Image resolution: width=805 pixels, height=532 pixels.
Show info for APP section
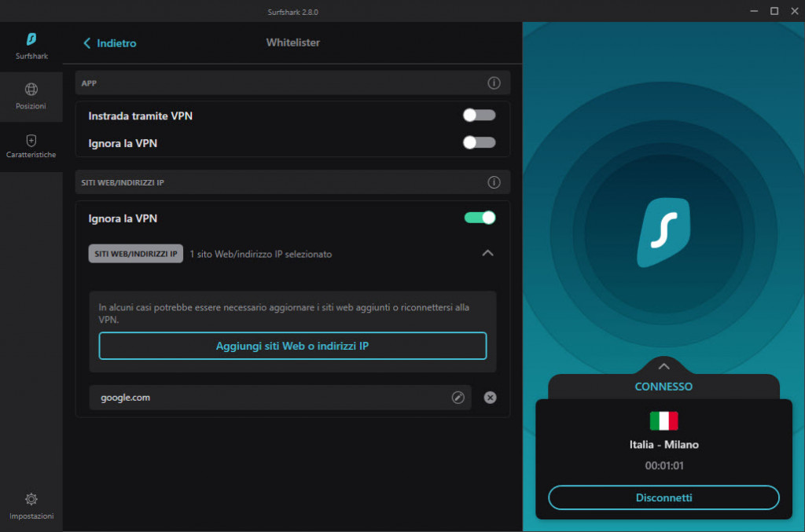pyautogui.click(x=494, y=83)
